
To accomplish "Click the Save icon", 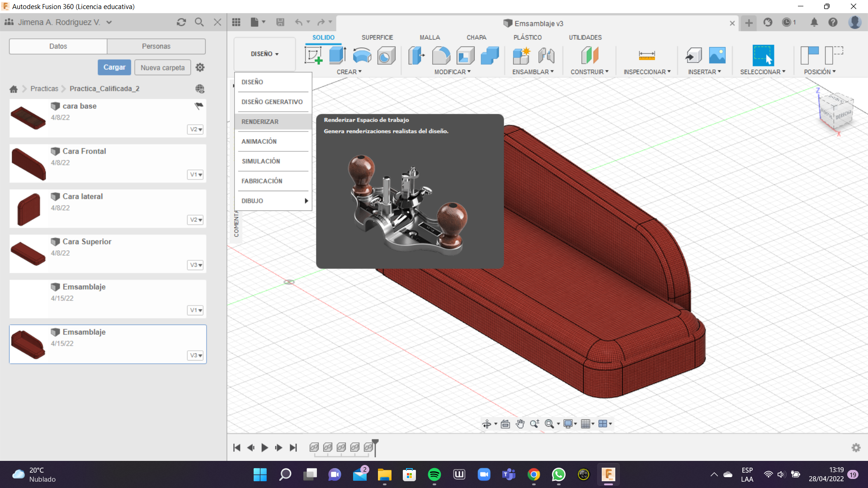I will click(x=280, y=22).
